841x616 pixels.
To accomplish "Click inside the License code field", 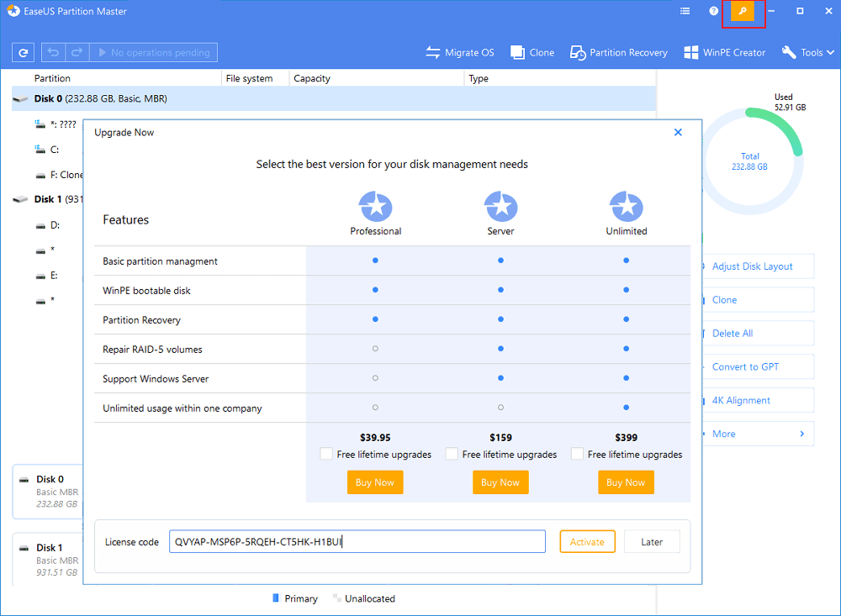I will click(x=357, y=541).
